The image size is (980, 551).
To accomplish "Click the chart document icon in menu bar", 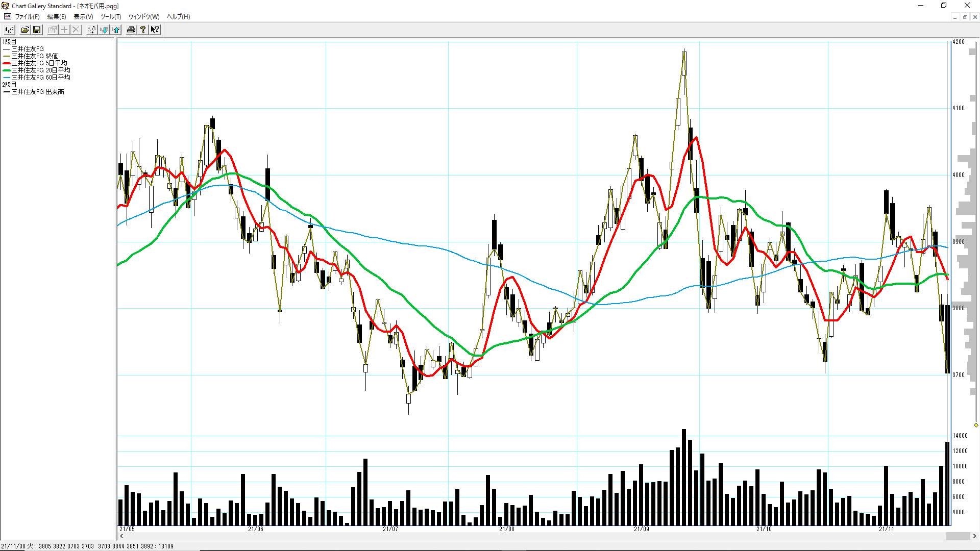I will point(7,17).
